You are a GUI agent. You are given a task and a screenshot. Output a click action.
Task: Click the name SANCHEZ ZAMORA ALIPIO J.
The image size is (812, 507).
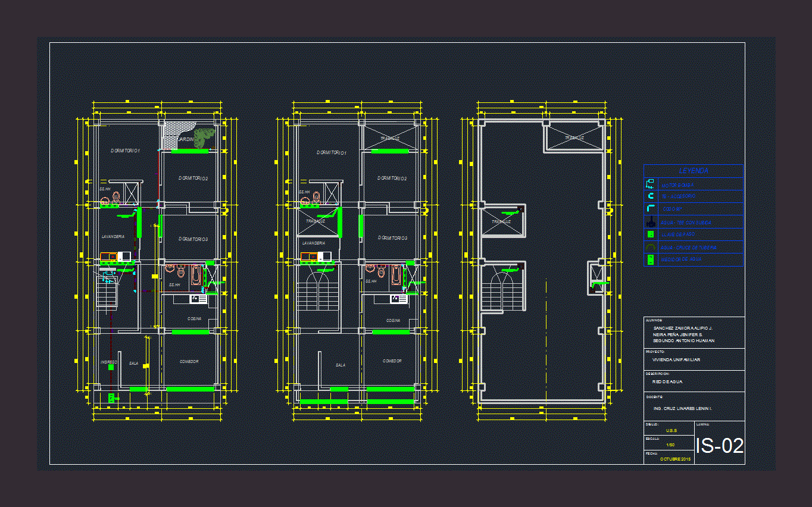click(x=683, y=328)
